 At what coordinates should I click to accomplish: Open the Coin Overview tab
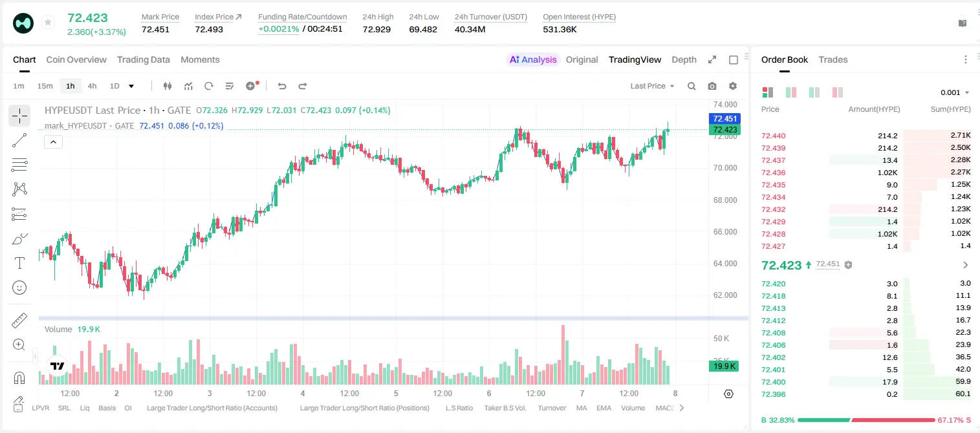76,59
